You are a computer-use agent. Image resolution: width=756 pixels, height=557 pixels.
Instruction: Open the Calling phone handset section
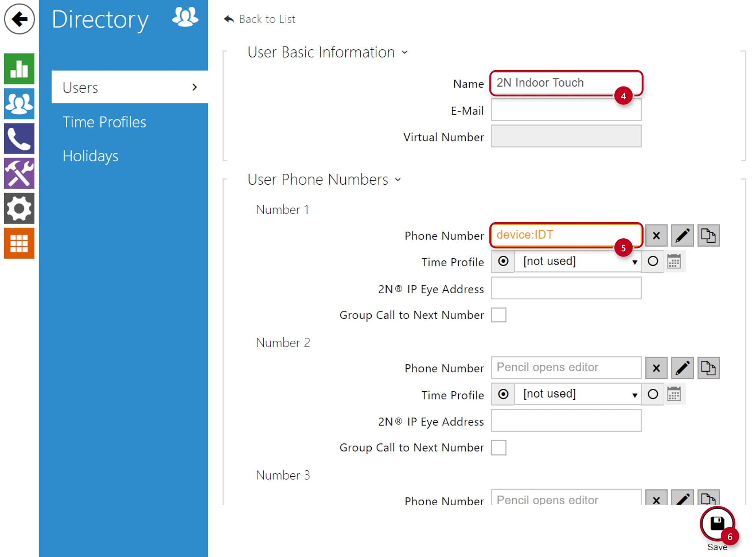(x=19, y=139)
